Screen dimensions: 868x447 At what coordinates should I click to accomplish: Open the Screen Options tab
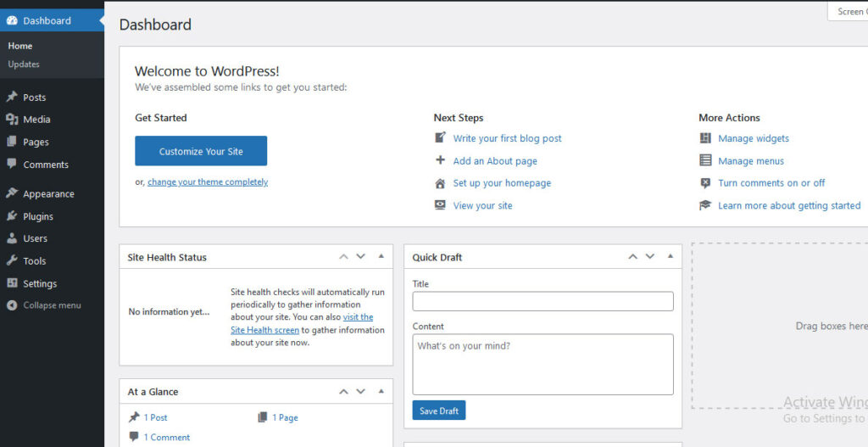click(x=848, y=11)
